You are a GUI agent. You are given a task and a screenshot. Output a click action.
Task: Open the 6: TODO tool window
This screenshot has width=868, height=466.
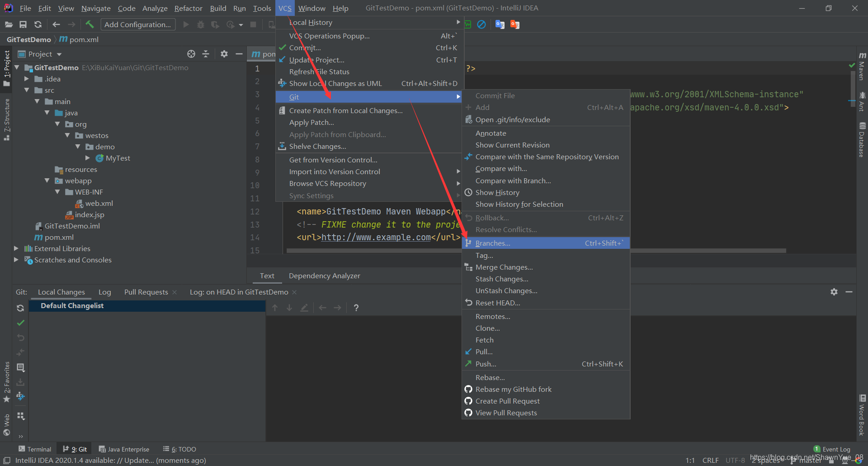(x=179, y=449)
